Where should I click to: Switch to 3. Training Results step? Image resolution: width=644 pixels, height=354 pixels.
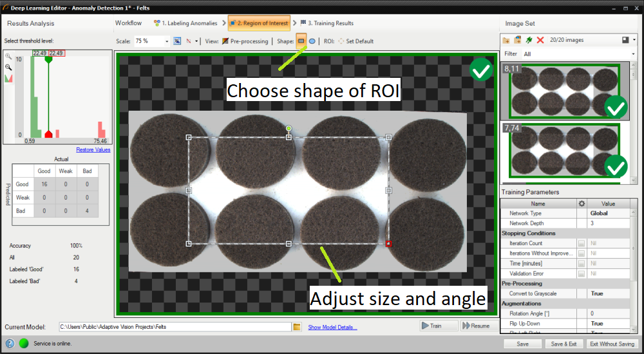point(327,23)
